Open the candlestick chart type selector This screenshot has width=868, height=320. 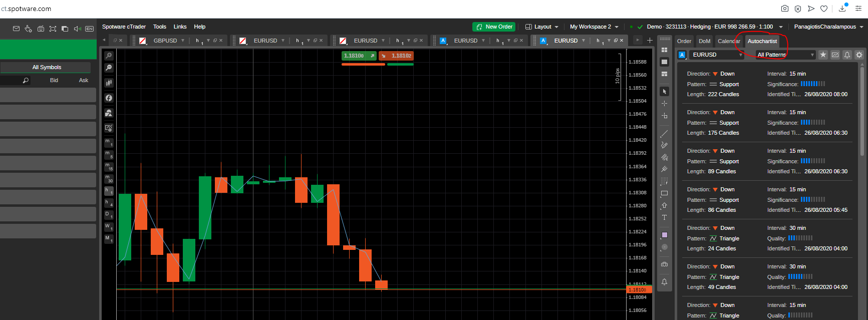click(x=109, y=83)
